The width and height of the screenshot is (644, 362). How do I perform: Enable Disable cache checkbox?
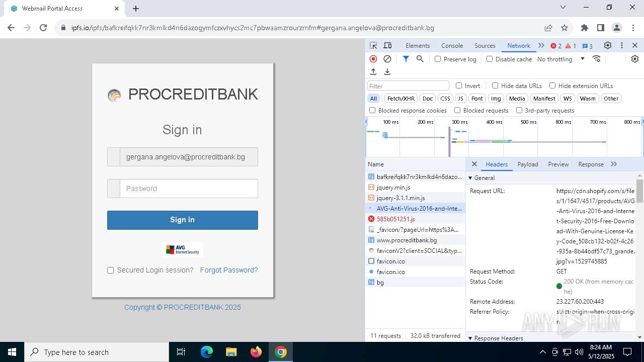pos(490,59)
